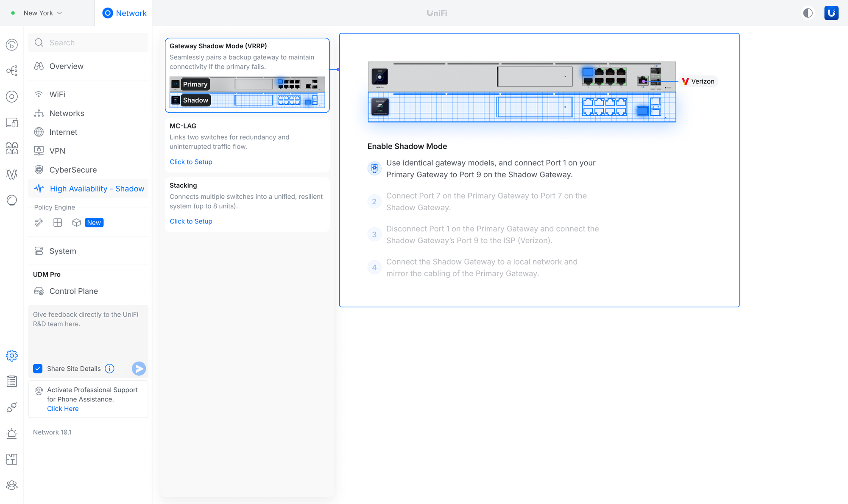
Task: Expand the New York site dropdown
Action: tap(43, 13)
